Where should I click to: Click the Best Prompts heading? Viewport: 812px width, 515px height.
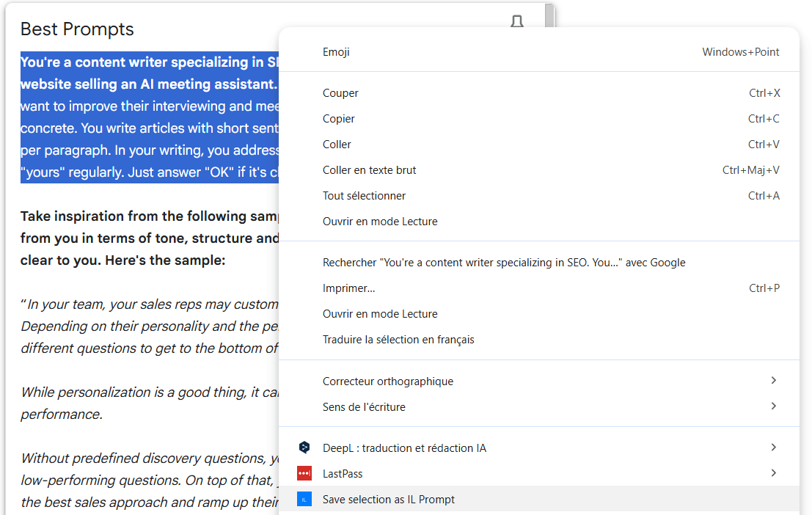click(77, 29)
